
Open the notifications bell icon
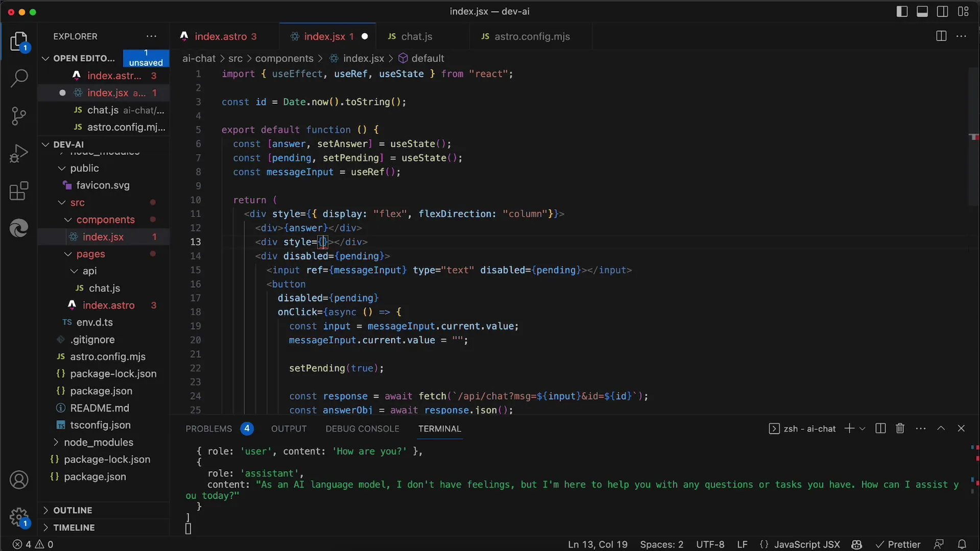point(962,544)
